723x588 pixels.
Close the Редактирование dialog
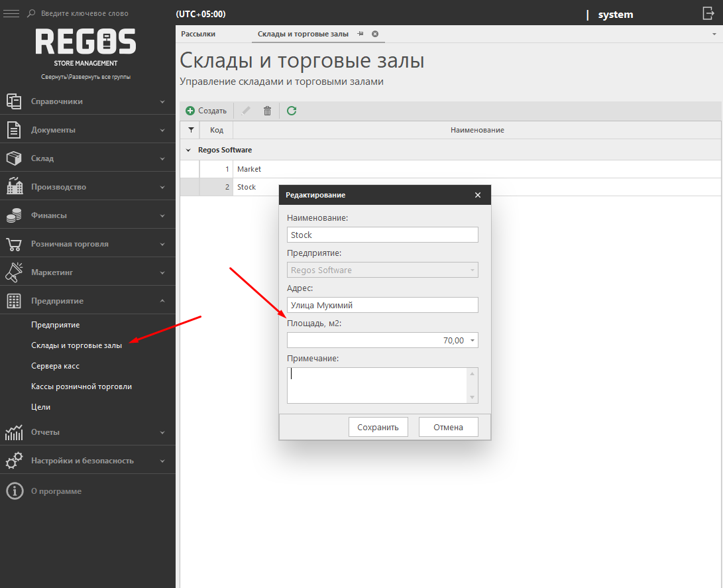coord(478,195)
